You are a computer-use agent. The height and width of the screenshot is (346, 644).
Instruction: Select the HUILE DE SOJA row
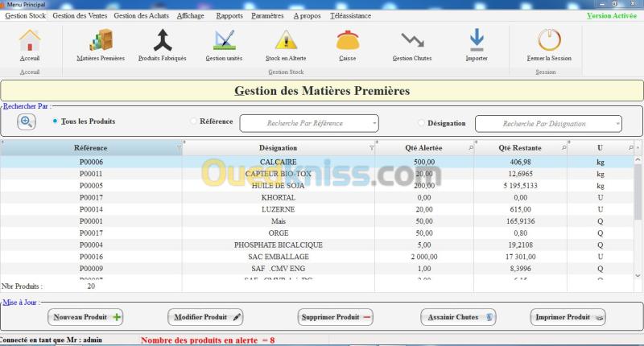(x=317, y=186)
